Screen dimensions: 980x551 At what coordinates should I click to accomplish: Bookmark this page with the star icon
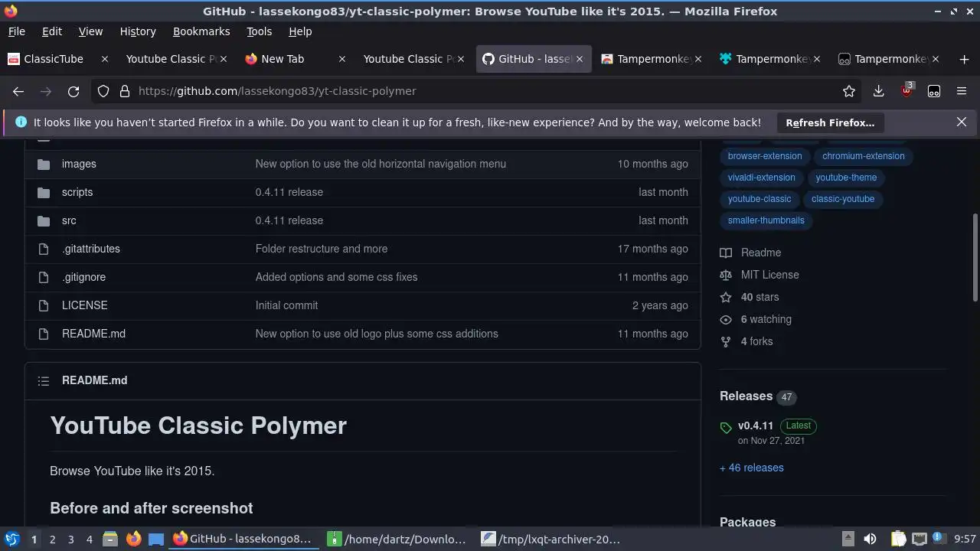[x=849, y=91]
